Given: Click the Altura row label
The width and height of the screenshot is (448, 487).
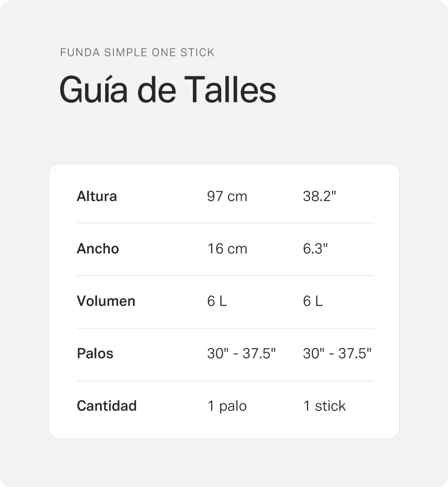Looking at the screenshot, I should 97,196.
